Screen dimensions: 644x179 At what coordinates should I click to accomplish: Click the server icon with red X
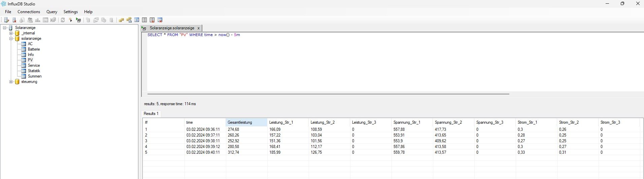(x=14, y=20)
